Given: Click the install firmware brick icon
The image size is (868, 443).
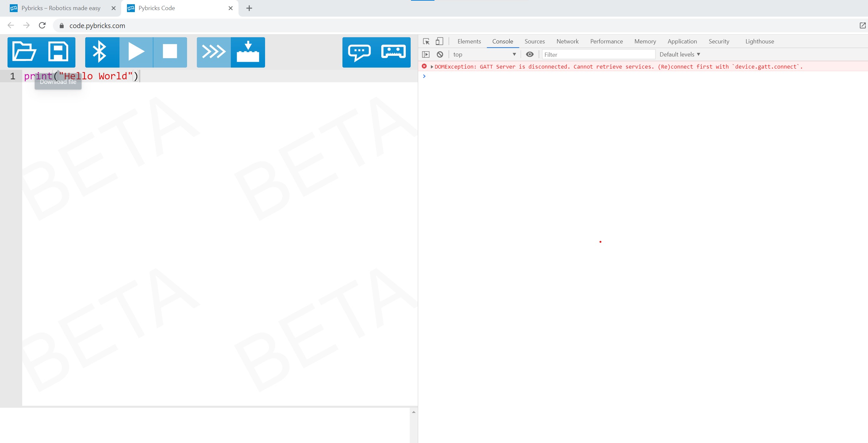Looking at the screenshot, I should 248,52.
